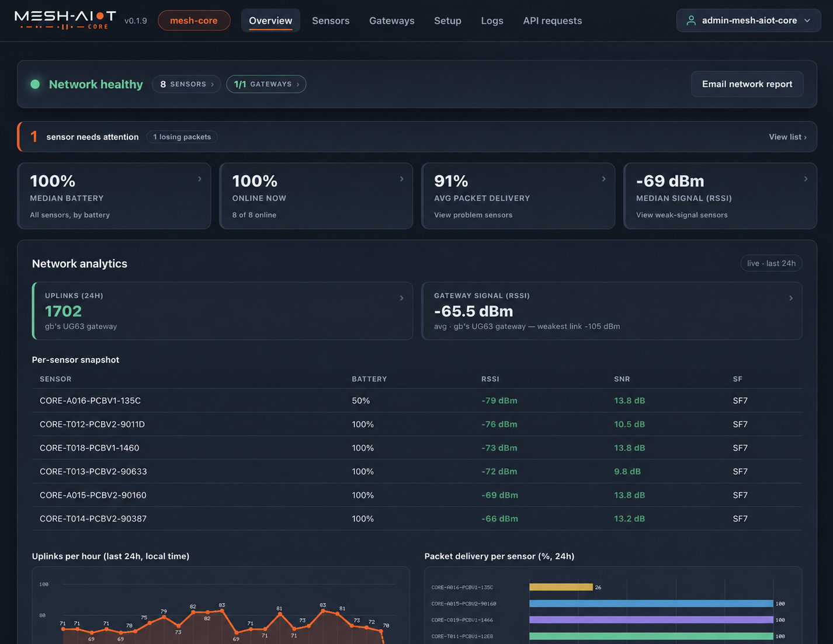Select sensor row CORE-A015-PCBV2-90160
833x644 pixels.
point(417,495)
